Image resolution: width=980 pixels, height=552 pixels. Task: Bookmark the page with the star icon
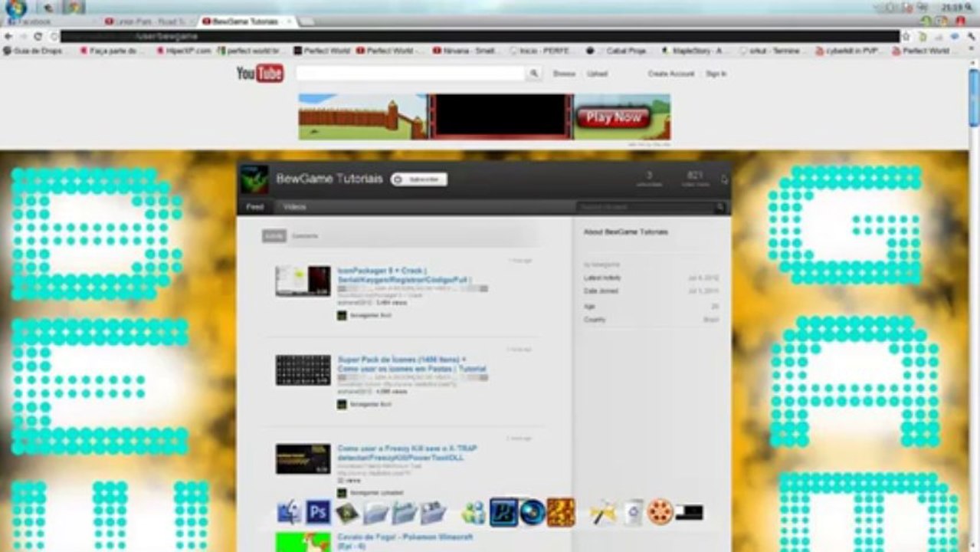point(906,36)
